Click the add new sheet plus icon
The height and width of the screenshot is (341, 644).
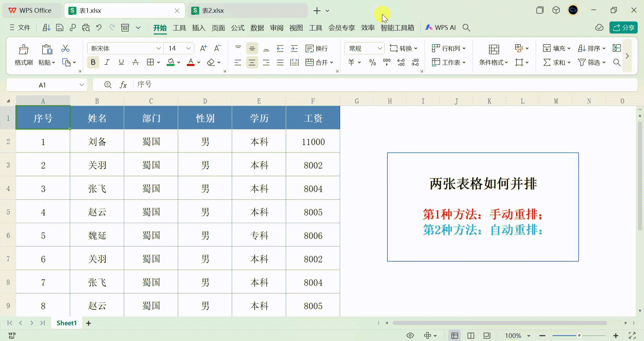point(89,323)
